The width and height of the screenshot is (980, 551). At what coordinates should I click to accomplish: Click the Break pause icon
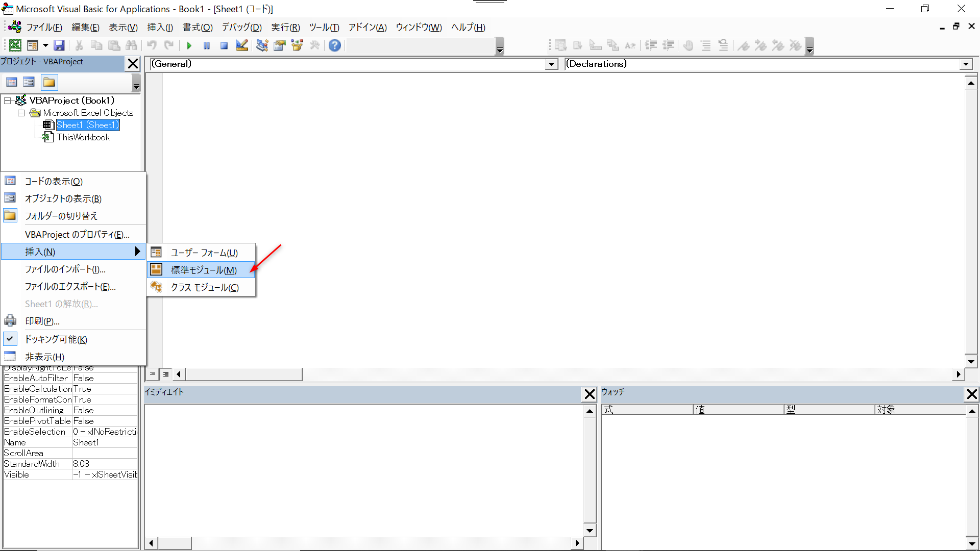tap(207, 45)
